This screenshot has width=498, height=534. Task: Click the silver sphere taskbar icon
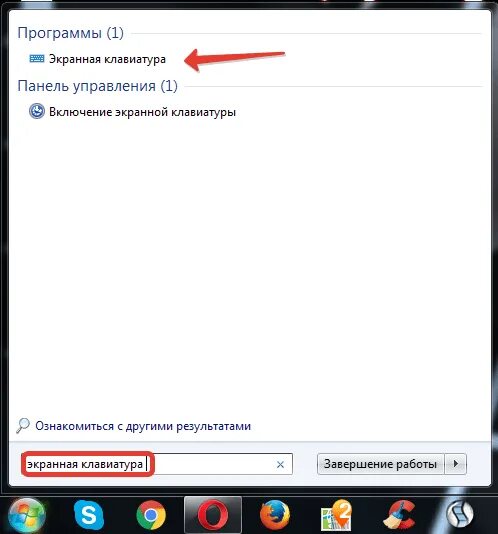[460, 515]
